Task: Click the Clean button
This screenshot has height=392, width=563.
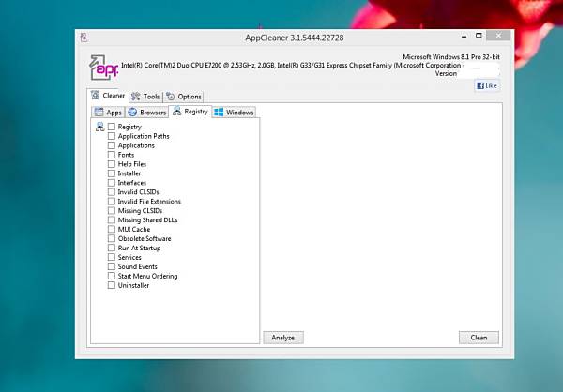Action: point(479,338)
